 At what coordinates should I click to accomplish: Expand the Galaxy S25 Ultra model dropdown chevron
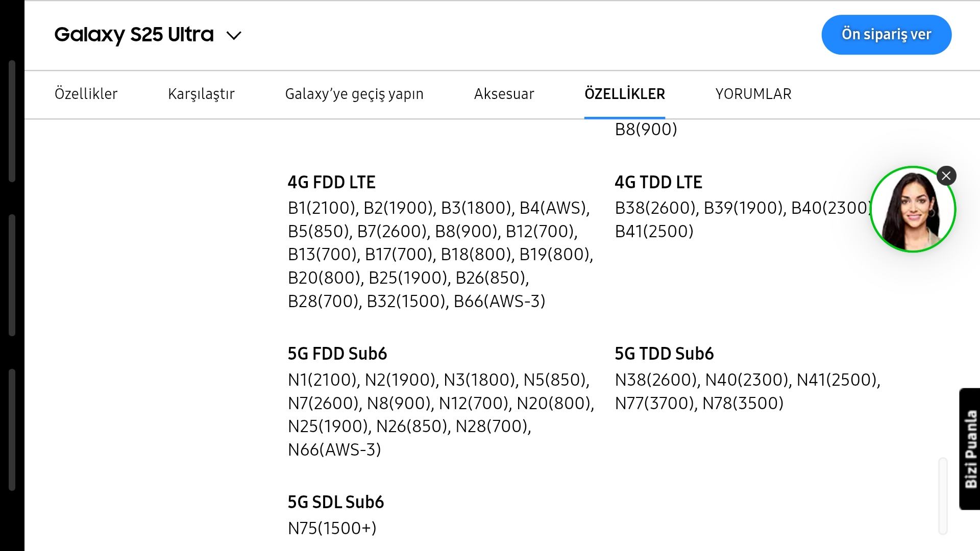coord(234,36)
